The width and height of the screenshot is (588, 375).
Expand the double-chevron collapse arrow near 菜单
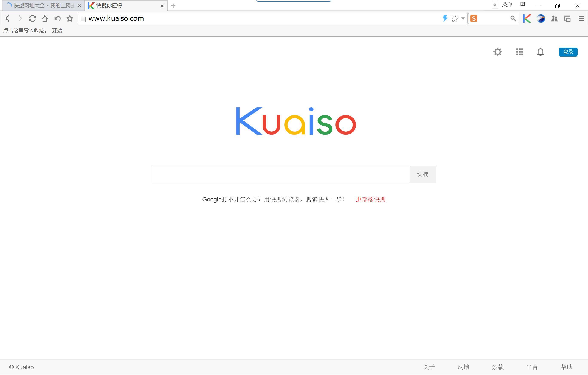495,5
